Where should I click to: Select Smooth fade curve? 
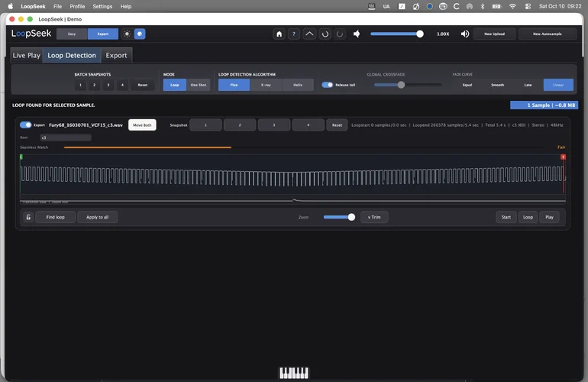point(498,85)
